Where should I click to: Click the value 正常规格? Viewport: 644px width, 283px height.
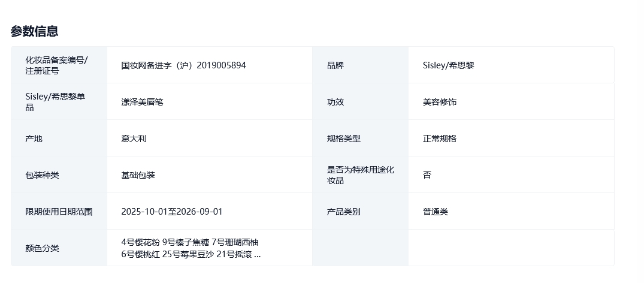439,139
